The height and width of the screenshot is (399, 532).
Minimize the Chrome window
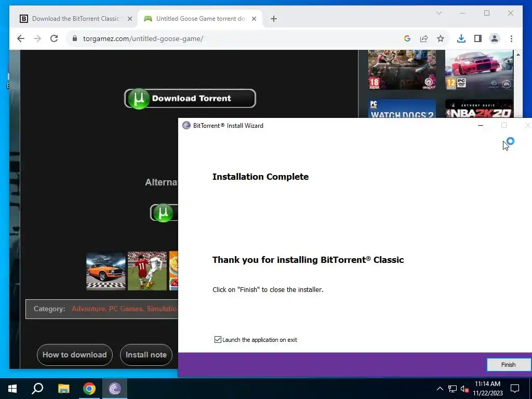pos(463,13)
